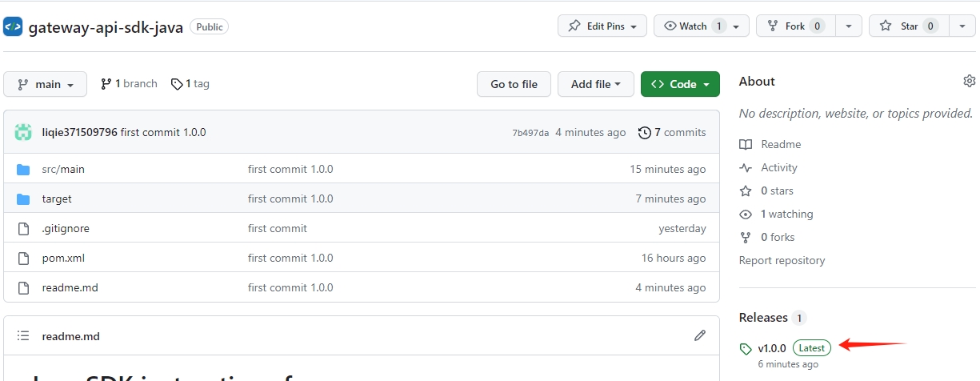The width and height of the screenshot is (980, 381).
Task: Open first commit message beside .gitignore
Action: [278, 228]
